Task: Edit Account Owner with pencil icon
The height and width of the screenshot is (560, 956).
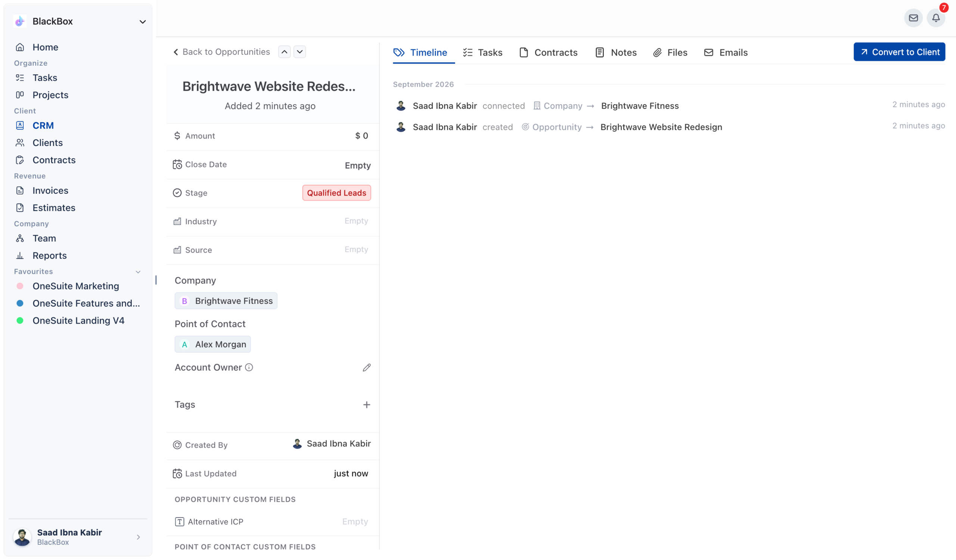Action: (366, 368)
